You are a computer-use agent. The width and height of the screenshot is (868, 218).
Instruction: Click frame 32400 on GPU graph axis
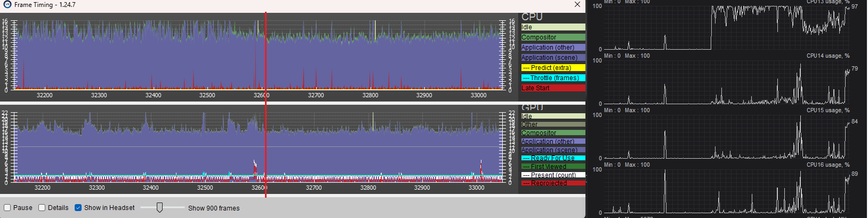coord(150,188)
